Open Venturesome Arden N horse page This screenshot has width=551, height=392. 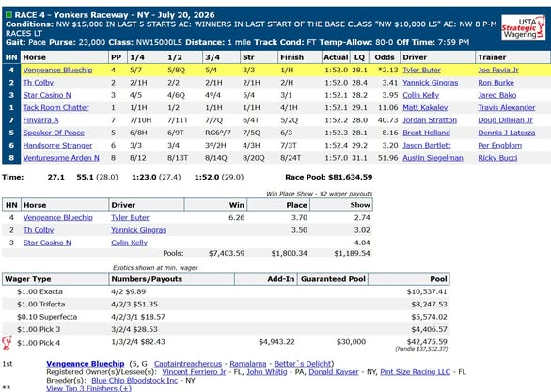61,158
